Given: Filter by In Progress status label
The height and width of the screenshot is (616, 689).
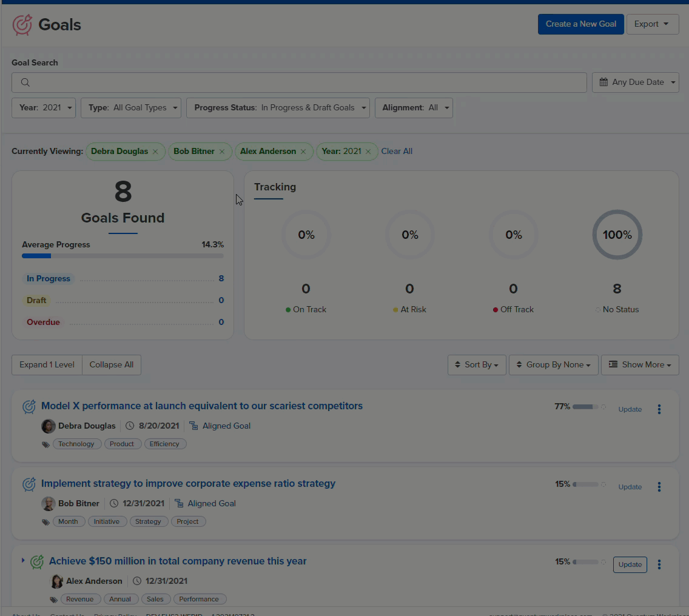Looking at the screenshot, I should click(x=49, y=278).
